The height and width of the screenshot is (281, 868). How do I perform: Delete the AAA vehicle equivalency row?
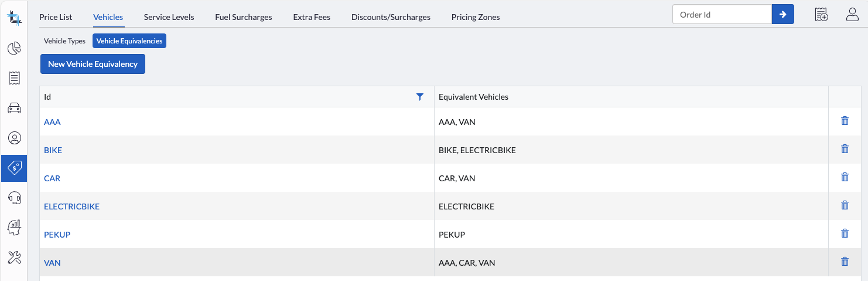[x=845, y=121]
